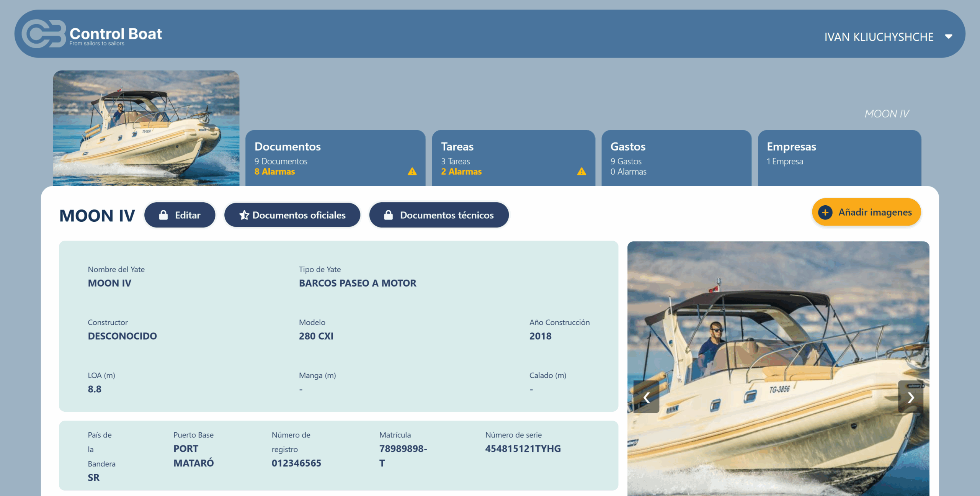This screenshot has width=980, height=496.
Task: Expand the user menu dropdown arrow
Action: (949, 37)
